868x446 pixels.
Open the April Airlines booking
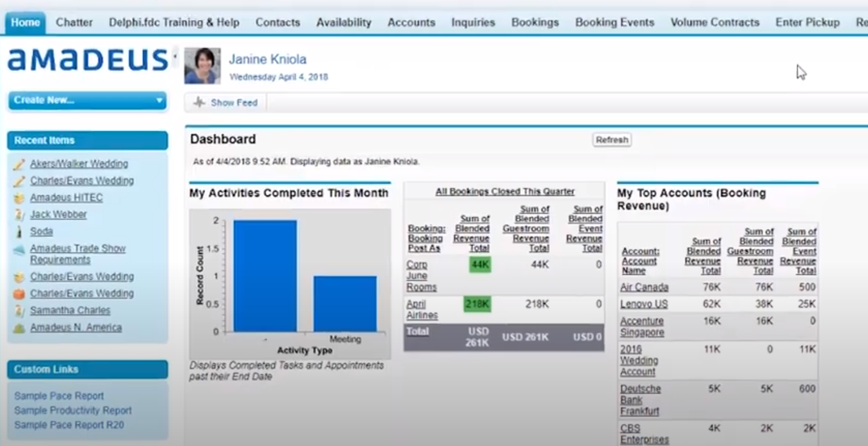tap(422, 310)
